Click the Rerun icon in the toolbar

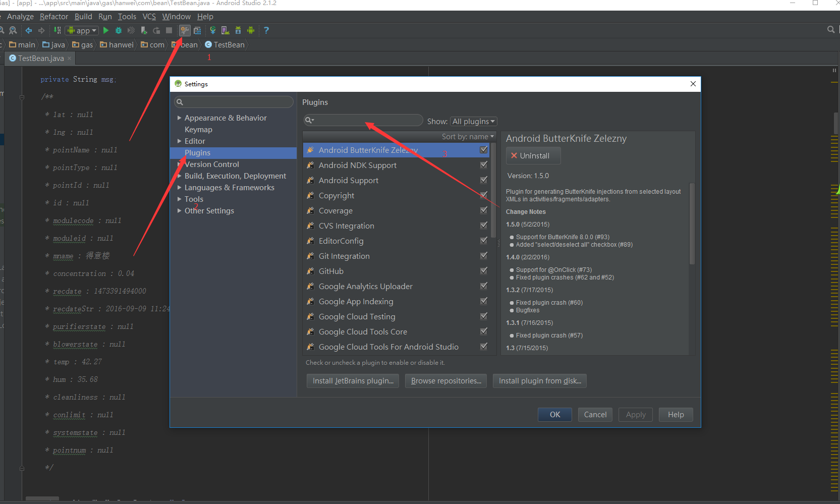156,30
